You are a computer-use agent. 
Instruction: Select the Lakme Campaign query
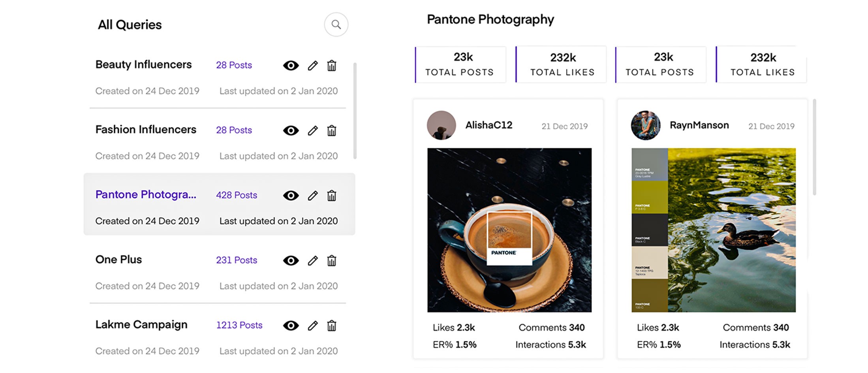tap(141, 325)
